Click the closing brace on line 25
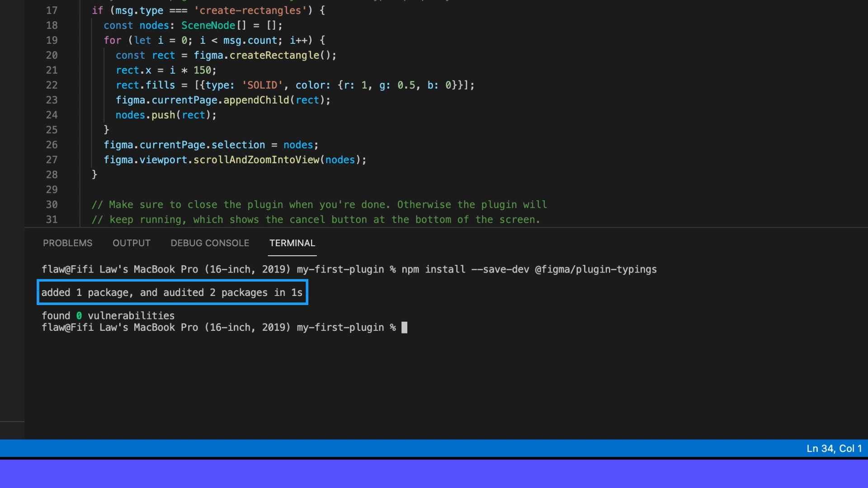The width and height of the screenshot is (868, 488). (107, 130)
